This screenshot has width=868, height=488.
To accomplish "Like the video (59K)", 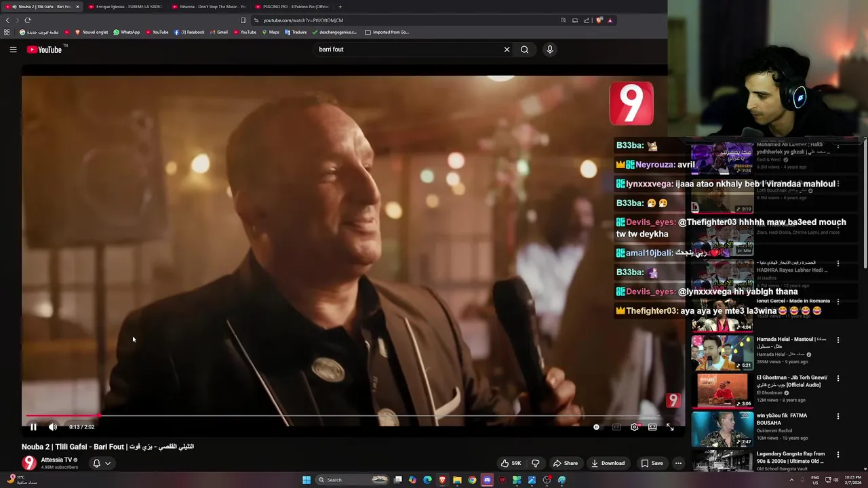I will pyautogui.click(x=511, y=464).
